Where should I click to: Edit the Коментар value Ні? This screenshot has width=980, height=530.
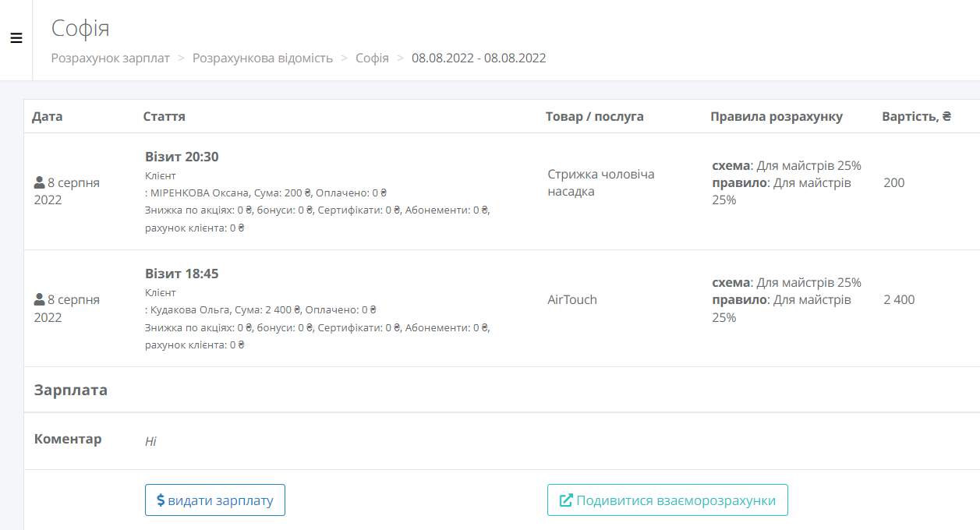coord(150,441)
